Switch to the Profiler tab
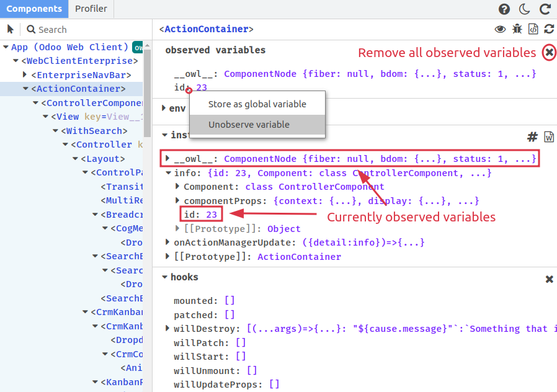This screenshot has height=392, width=557. click(x=91, y=9)
